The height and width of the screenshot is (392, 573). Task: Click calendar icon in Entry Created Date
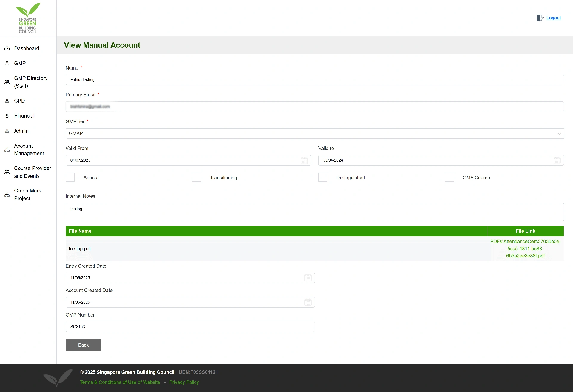pos(308,278)
